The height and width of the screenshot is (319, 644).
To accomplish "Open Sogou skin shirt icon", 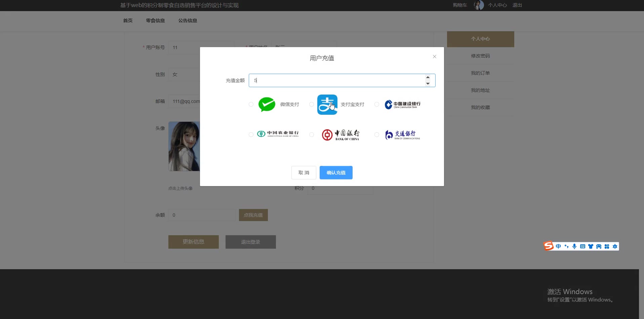I will tap(591, 246).
